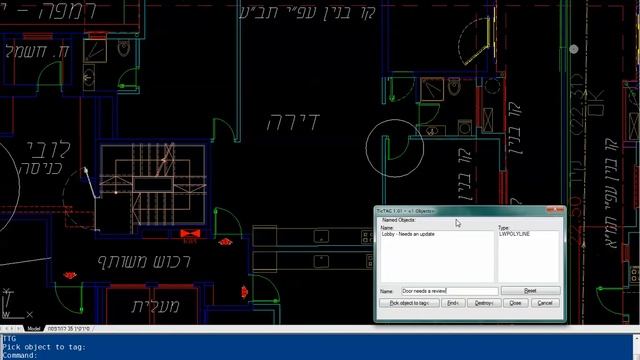
Task: Select the 'לובי' text label in the drawing
Action: point(49,150)
